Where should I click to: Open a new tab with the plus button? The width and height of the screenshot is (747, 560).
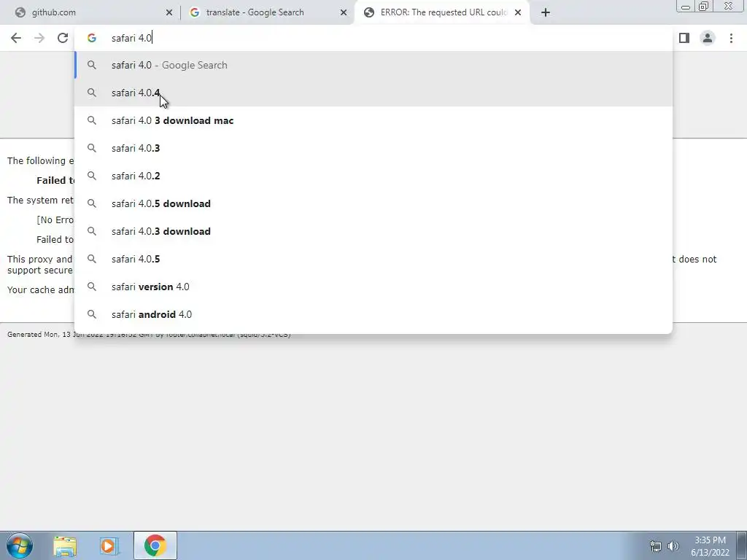(x=546, y=12)
